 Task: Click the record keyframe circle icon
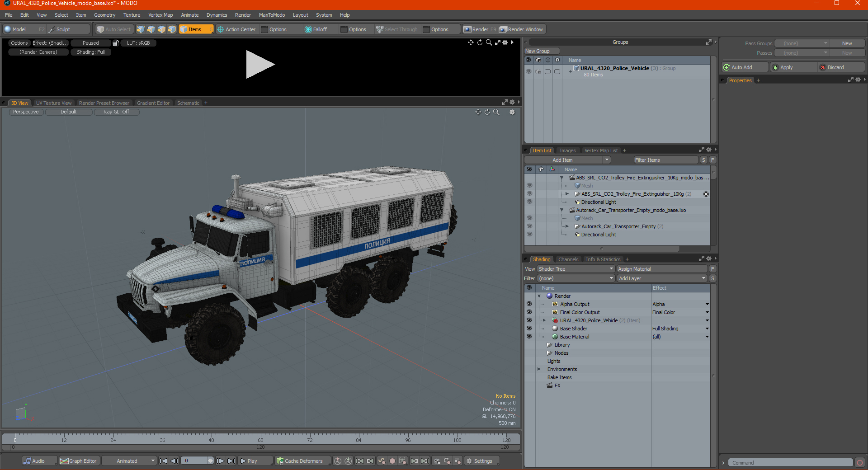pyautogui.click(x=392, y=461)
